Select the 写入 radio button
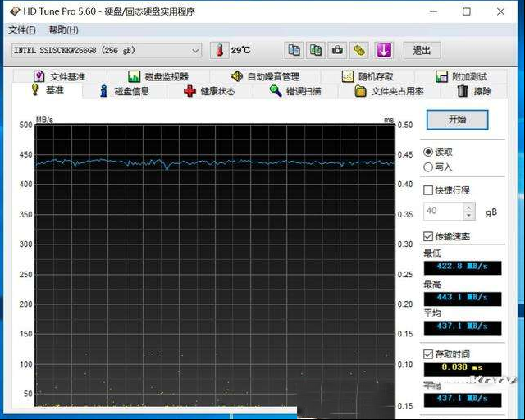The image size is (525, 420). pyautogui.click(x=428, y=167)
